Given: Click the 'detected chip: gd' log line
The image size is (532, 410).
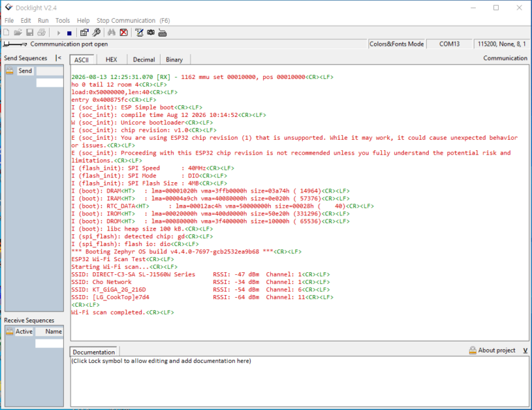Looking at the screenshot, I should click(142, 236).
